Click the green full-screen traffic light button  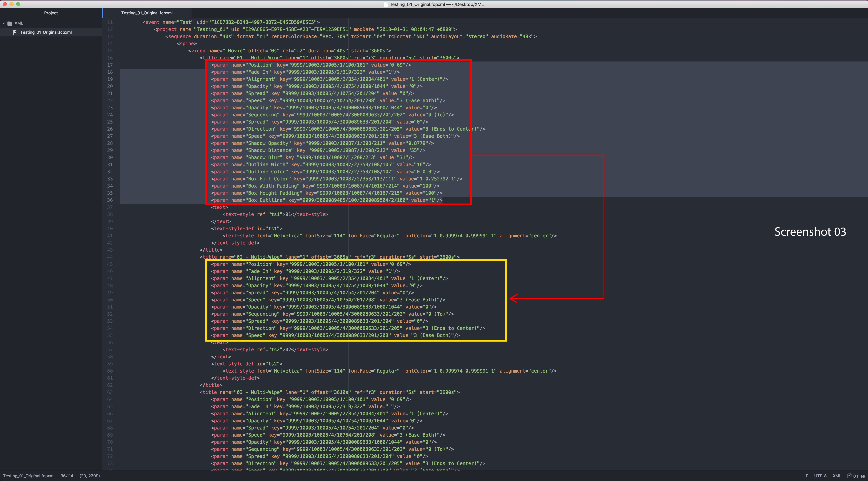(18, 4)
